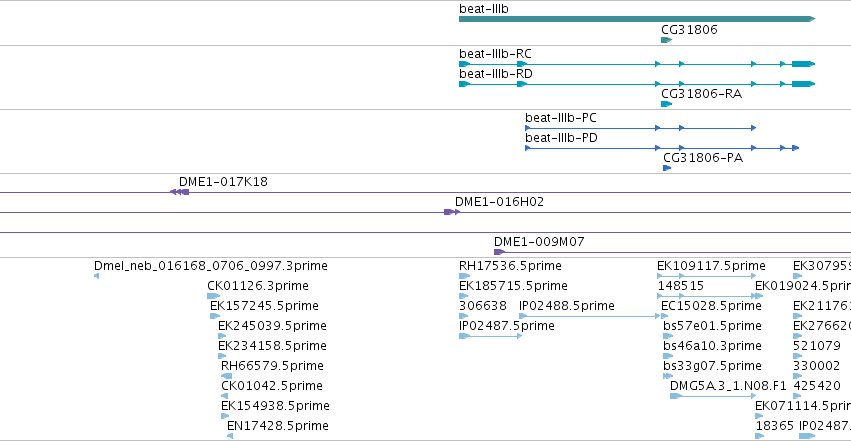Click the DME1-017K18 clone end marker

[x=179, y=192]
